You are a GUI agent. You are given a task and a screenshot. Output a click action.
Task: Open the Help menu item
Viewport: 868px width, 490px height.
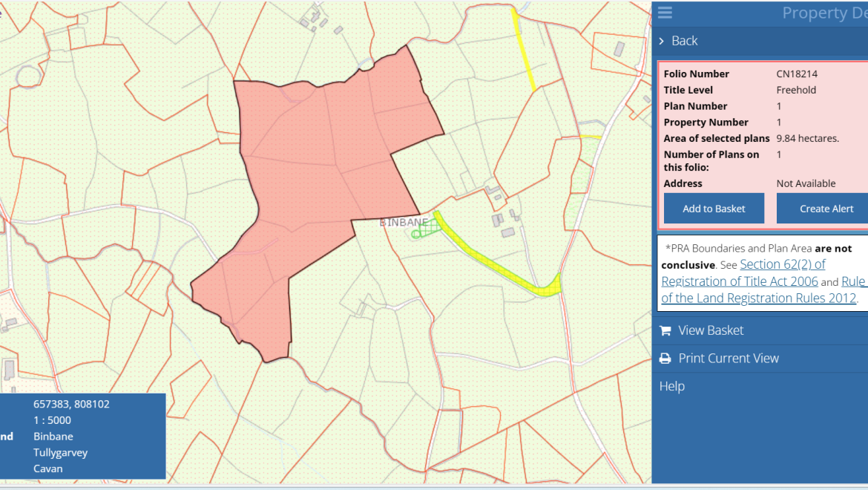click(x=672, y=386)
